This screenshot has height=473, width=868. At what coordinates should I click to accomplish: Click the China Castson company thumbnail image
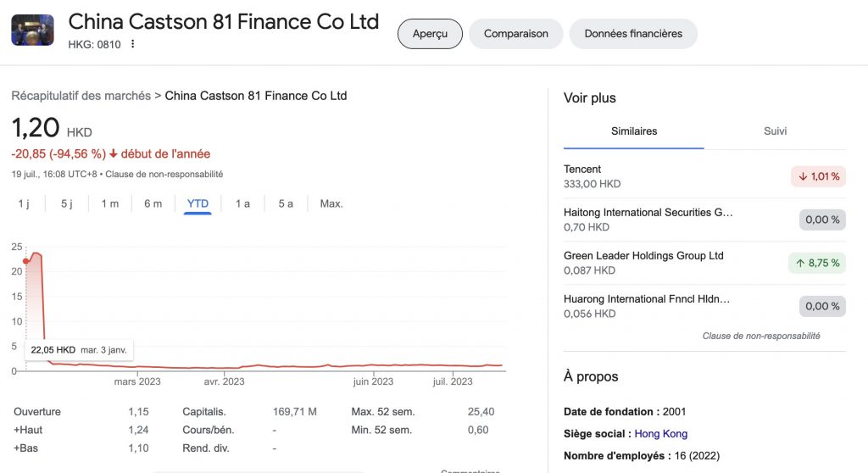(x=33, y=30)
